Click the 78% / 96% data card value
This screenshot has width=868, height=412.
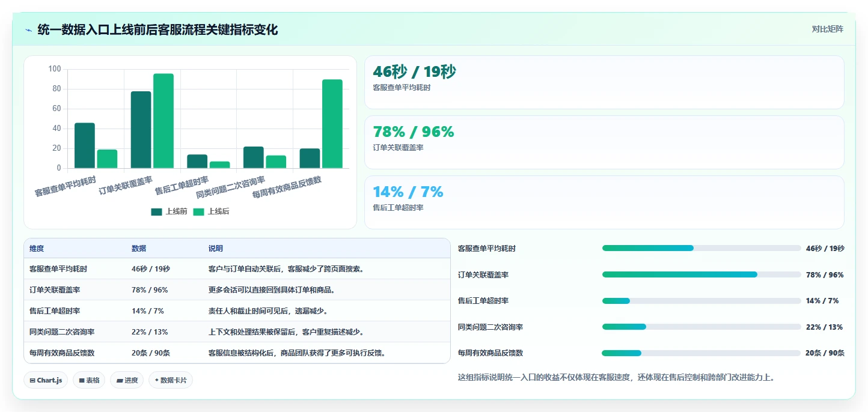pos(414,132)
